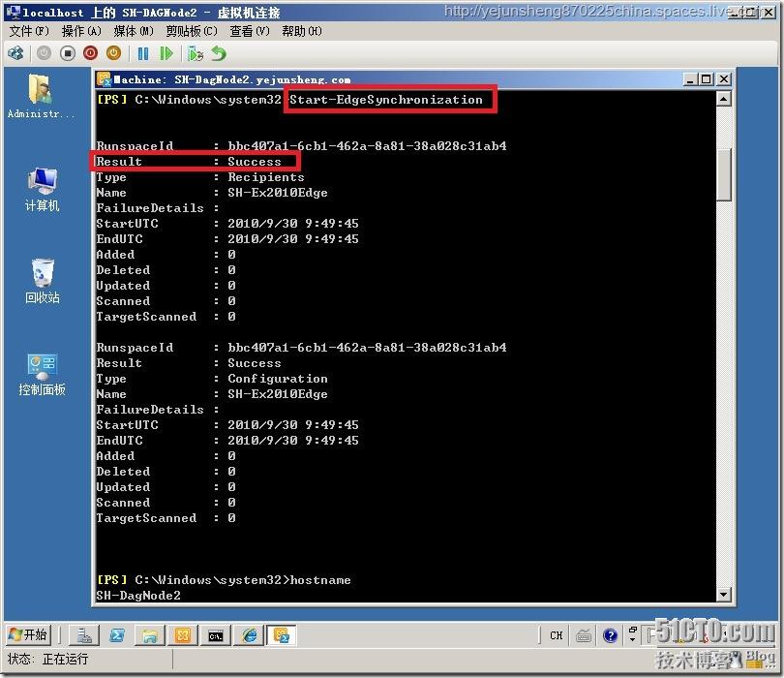Click the hostname command line
The width and height of the screenshot is (784, 678).
224,580
